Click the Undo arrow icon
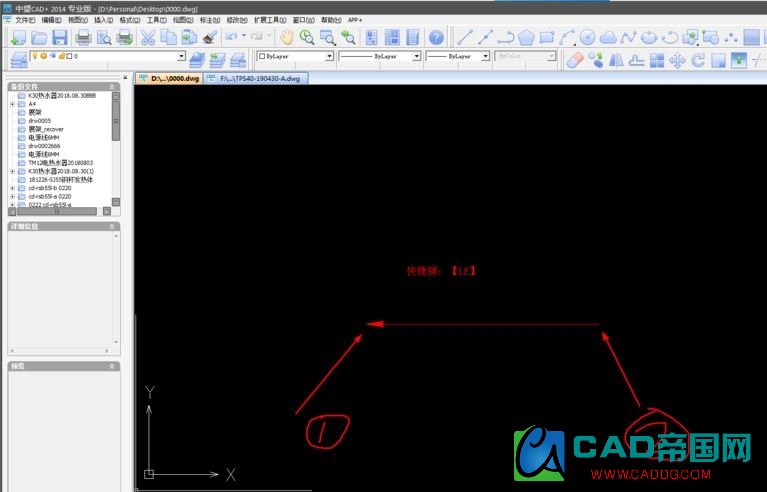Viewport: 767px width, 492px height. pos(231,36)
